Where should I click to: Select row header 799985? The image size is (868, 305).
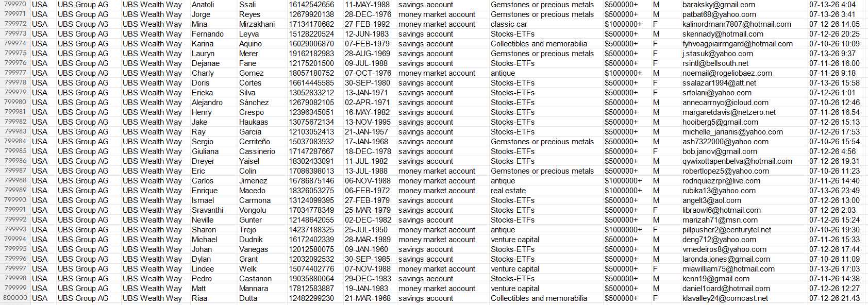pos(15,151)
